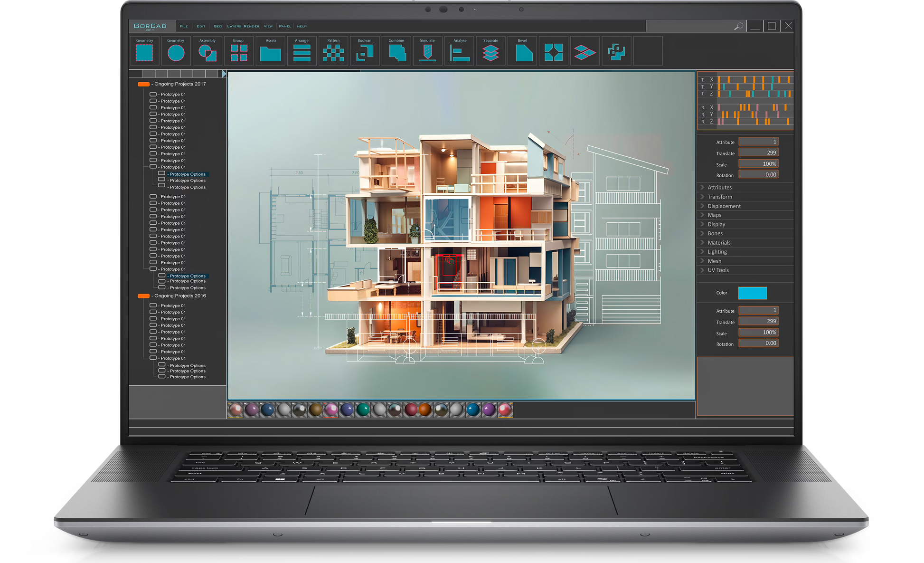Image resolution: width=924 pixels, height=563 pixels.
Task: Collapse Ongoing Projects 2016 tree group
Action: click(143, 296)
